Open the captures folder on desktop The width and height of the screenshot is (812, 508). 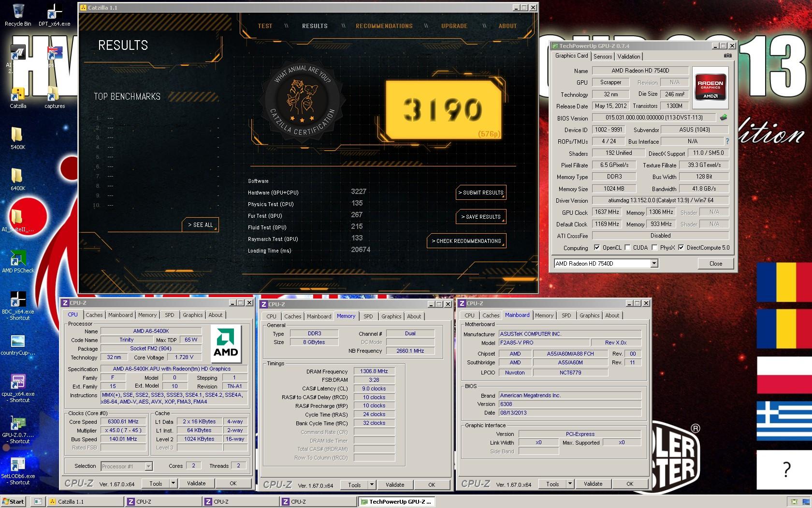click(x=54, y=98)
